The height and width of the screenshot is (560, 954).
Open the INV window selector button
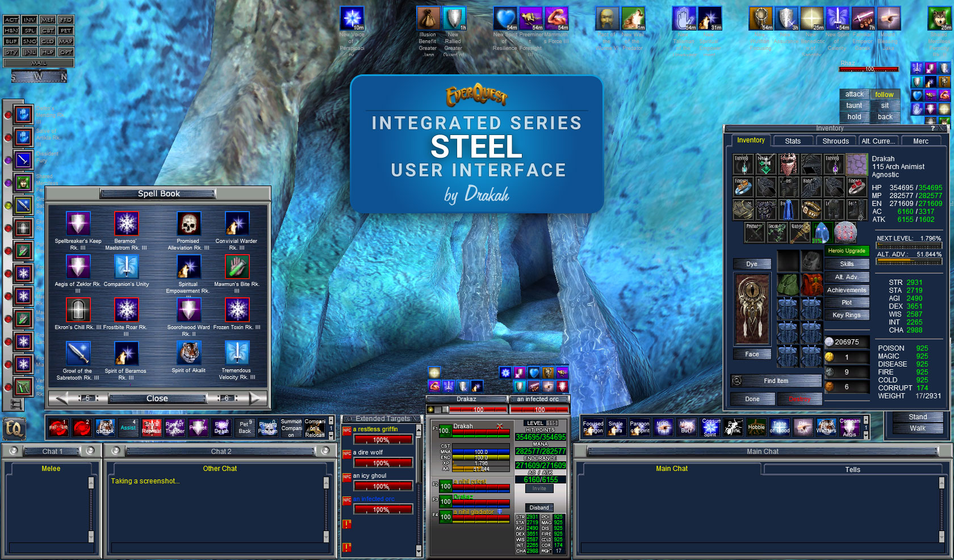[30, 20]
